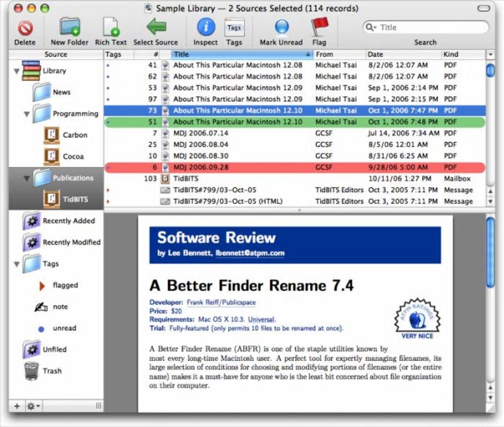Collapse the Publications folder
The height and width of the screenshot is (427, 504).
[x=27, y=178]
